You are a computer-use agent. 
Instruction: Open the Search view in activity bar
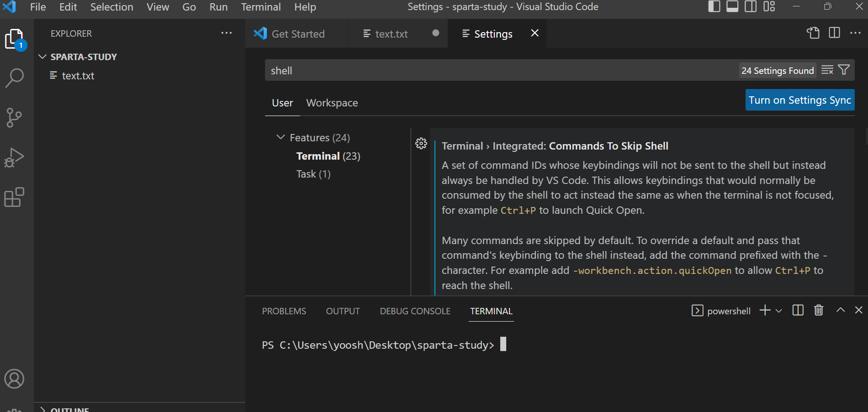point(15,78)
